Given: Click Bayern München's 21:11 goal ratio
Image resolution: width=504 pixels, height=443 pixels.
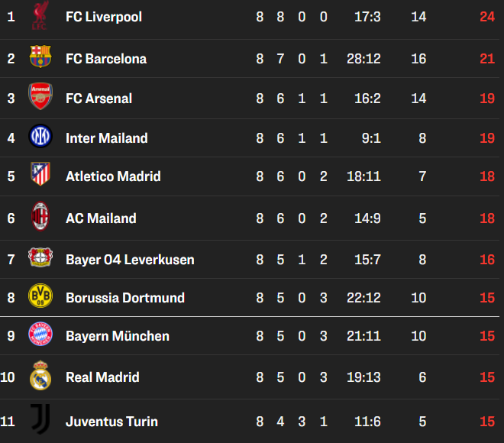Looking at the screenshot, I should [363, 336].
